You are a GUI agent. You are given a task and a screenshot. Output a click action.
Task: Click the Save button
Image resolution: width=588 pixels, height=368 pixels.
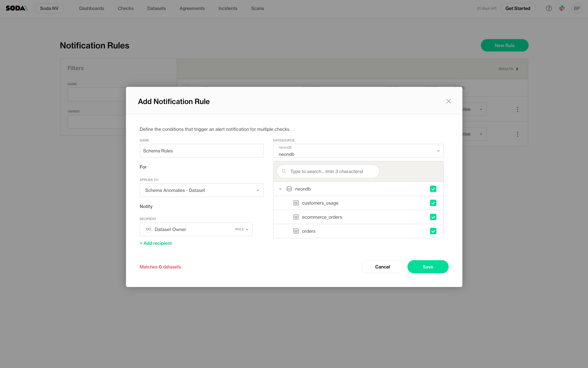(x=428, y=267)
